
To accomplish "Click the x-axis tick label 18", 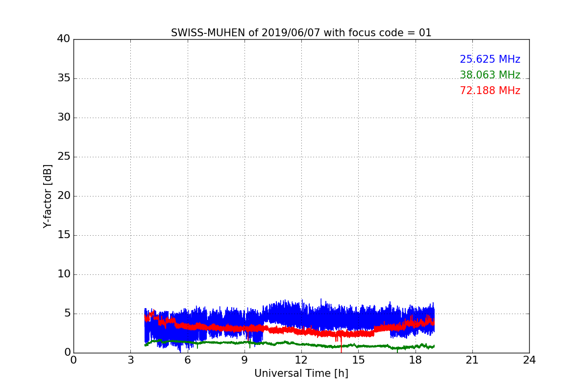I will tap(416, 360).
